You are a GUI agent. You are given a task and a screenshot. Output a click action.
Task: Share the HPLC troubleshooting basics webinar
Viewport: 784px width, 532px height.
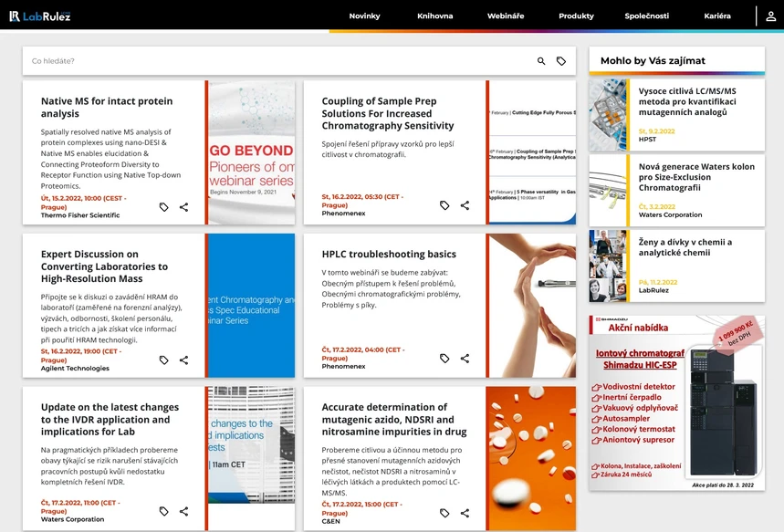click(x=465, y=358)
